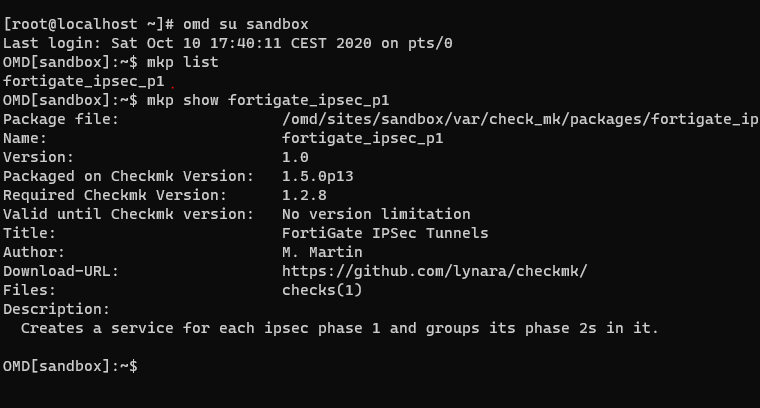
Task: Click the title 'FortiGate IPSec Tunnels'
Action: tap(385, 233)
